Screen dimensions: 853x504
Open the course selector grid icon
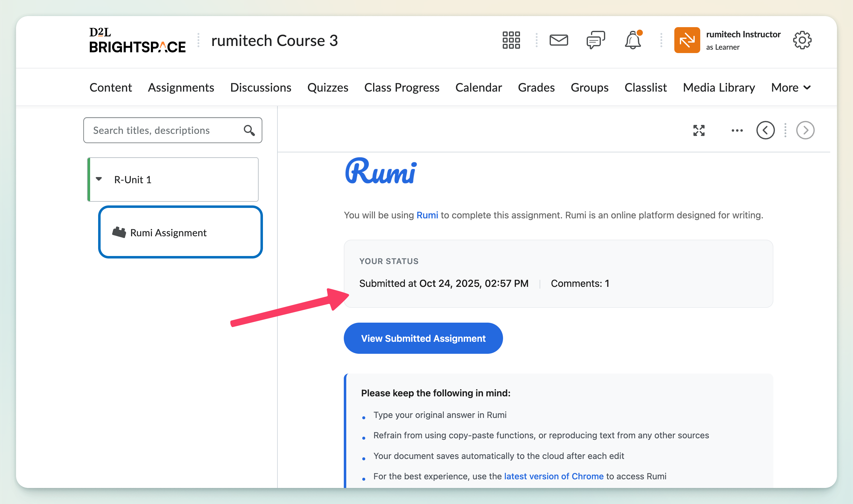coord(511,40)
